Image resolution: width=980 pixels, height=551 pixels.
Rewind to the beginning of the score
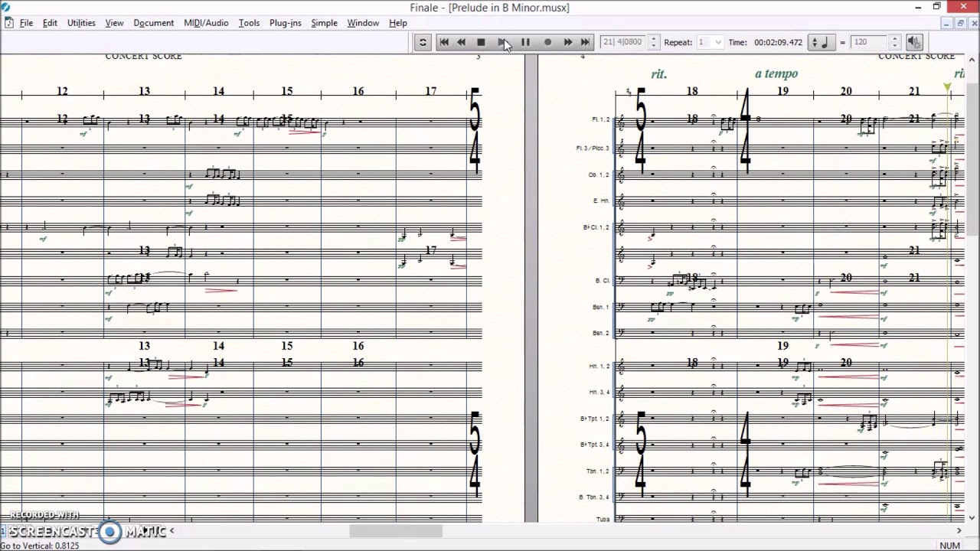click(x=444, y=42)
